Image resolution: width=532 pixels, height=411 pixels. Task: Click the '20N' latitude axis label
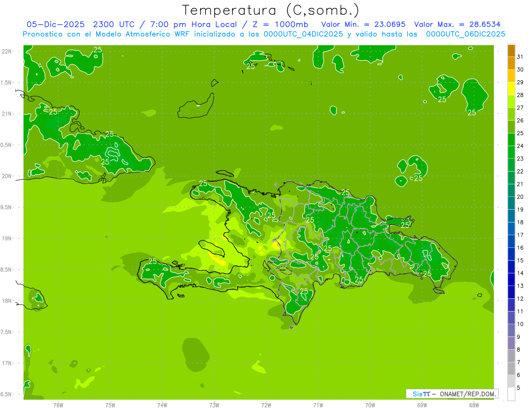[x=7, y=176]
